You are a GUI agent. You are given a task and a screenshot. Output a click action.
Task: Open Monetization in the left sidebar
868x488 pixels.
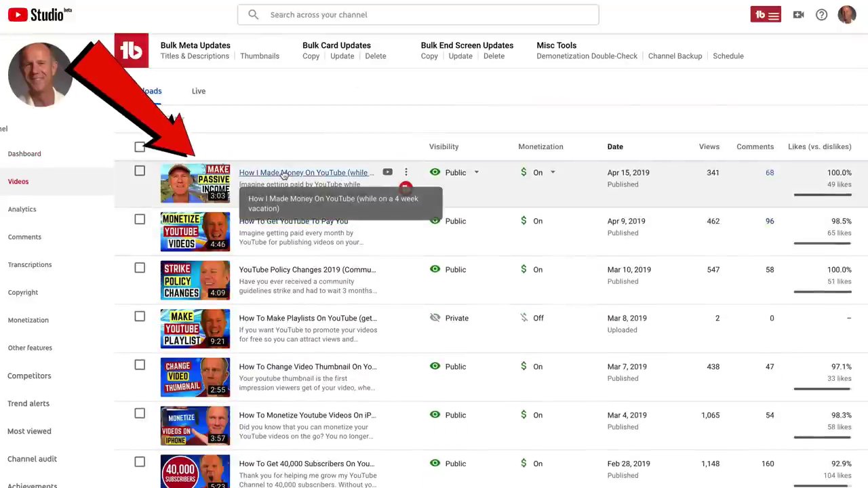point(28,319)
